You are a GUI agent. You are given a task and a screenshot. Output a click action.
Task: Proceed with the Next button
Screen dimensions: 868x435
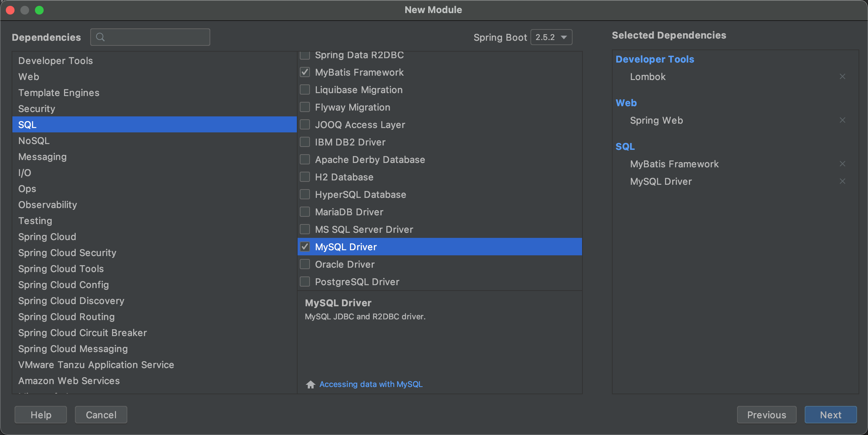[831, 415]
